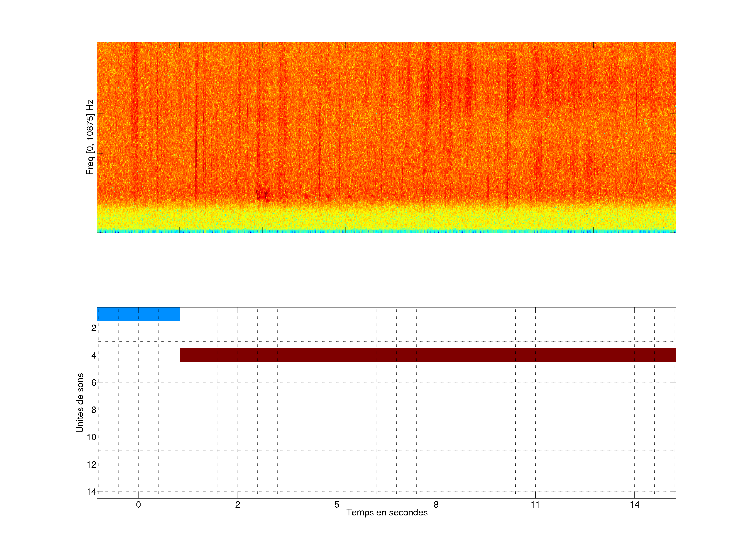Click y-axis tick label 10 of lower plot

92,437
